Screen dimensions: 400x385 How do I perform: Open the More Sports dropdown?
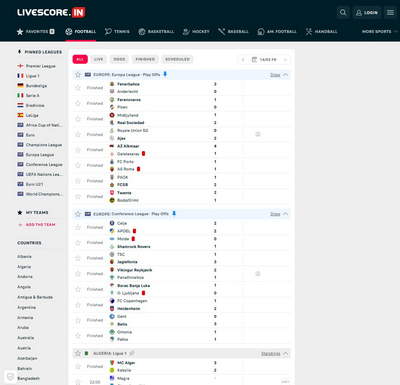379,31
